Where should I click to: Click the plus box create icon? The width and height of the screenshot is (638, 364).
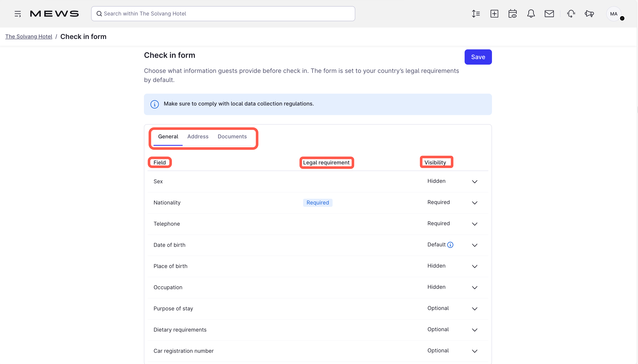(494, 14)
